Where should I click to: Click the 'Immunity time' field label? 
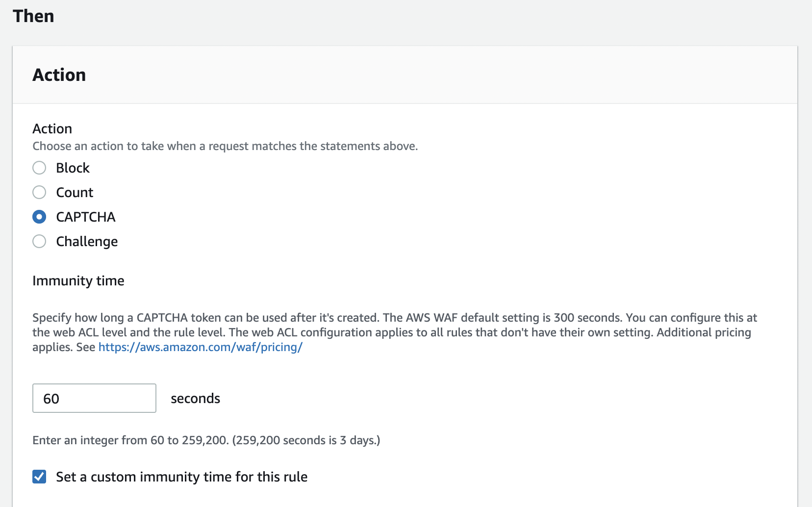78,280
